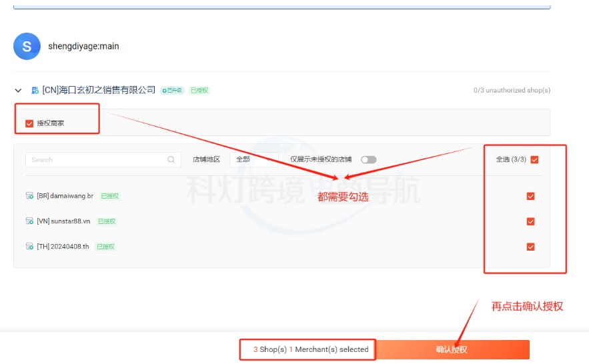Click the sunstar88.vn shop icon
589x364 pixels.
click(29, 221)
